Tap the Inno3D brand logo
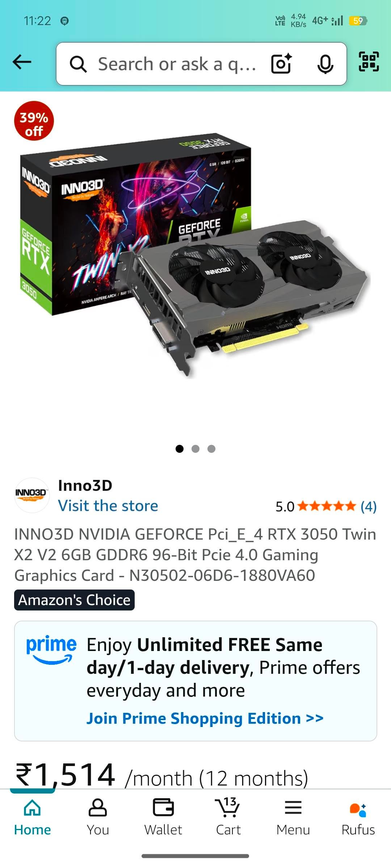The width and height of the screenshot is (391, 868). tap(32, 495)
